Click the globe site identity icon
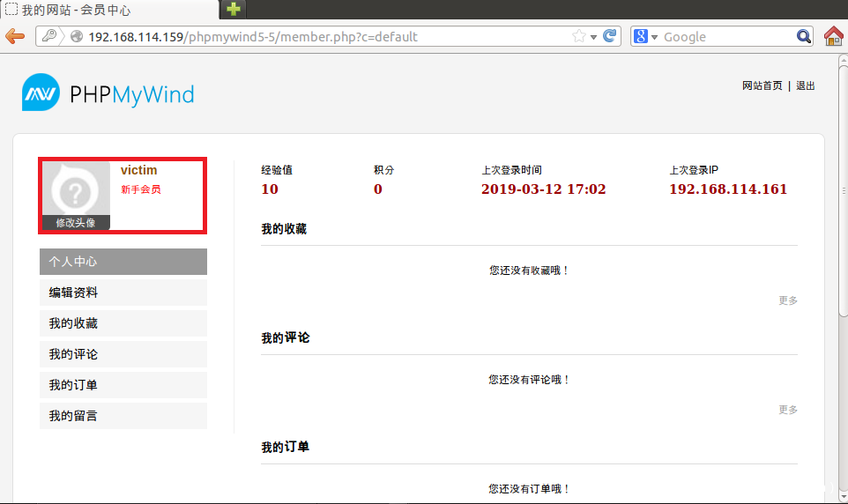Image resolution: width=848 pixels, height=504 pixels. click(77, 36)
